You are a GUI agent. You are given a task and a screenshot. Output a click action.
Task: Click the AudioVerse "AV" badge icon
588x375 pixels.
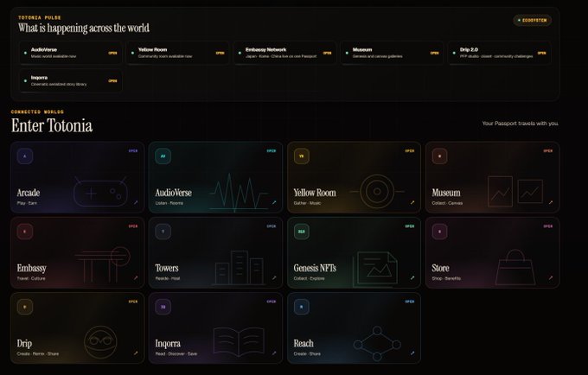pyautogui.click(x=163, y=156)
